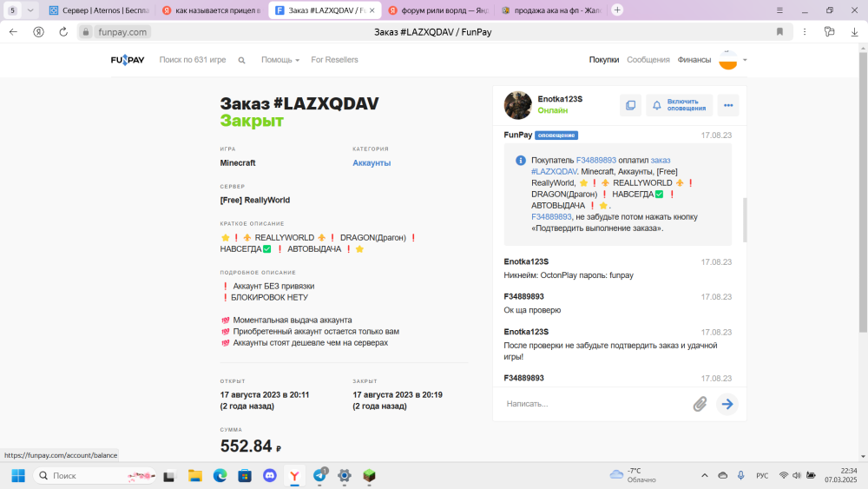Open Аккаунты category link
Viewport: 868px width, 489px height.
[x=372, y=162]
